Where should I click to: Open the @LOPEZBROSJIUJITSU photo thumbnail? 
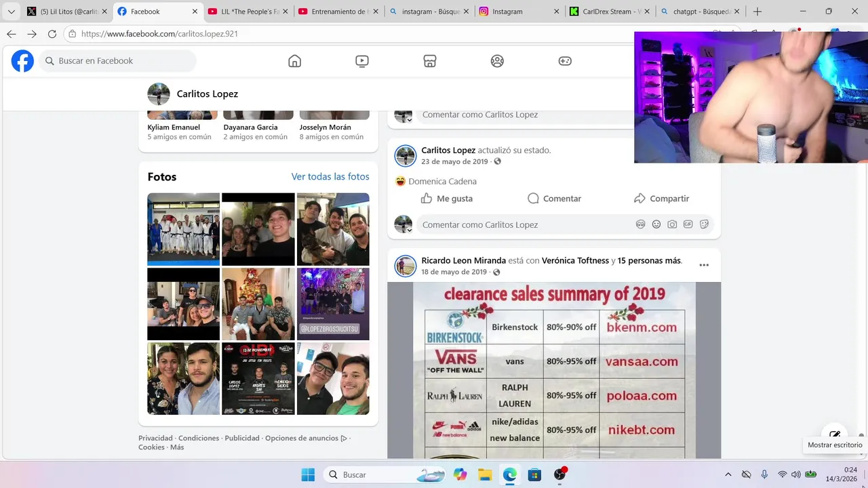(333, 304)
